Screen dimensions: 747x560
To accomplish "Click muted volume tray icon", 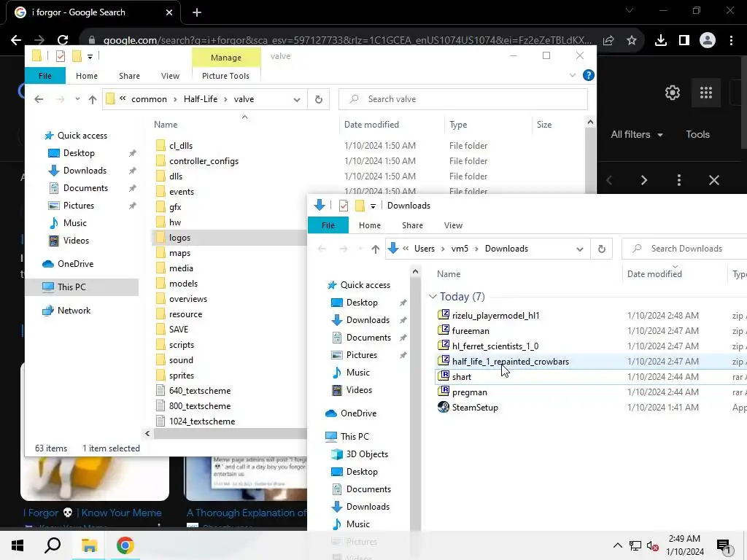I will click(653, 545).
